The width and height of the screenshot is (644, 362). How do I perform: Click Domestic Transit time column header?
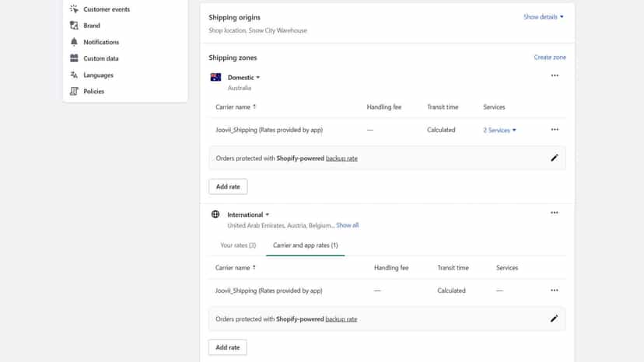(x=443, y=107)
